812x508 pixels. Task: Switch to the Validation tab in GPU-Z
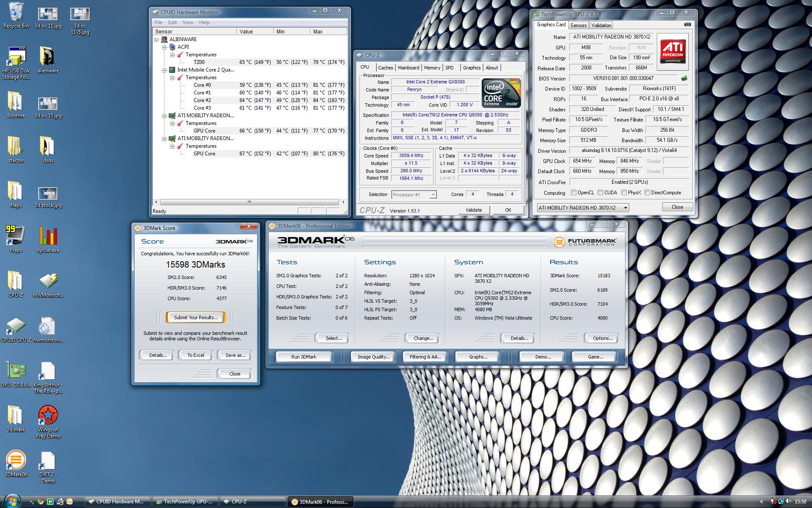tap(601, 25)
